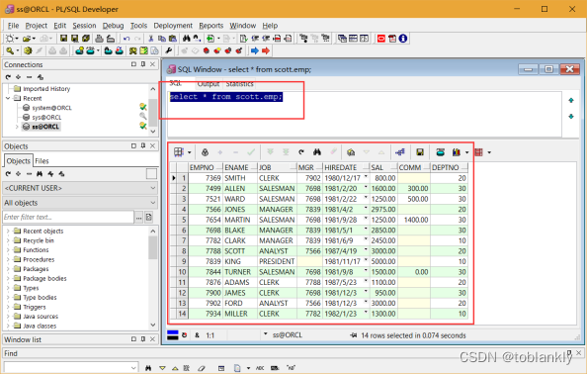Open the Debug menu
588x374 pixels.
pyautogui.click(x=113, y=26)
